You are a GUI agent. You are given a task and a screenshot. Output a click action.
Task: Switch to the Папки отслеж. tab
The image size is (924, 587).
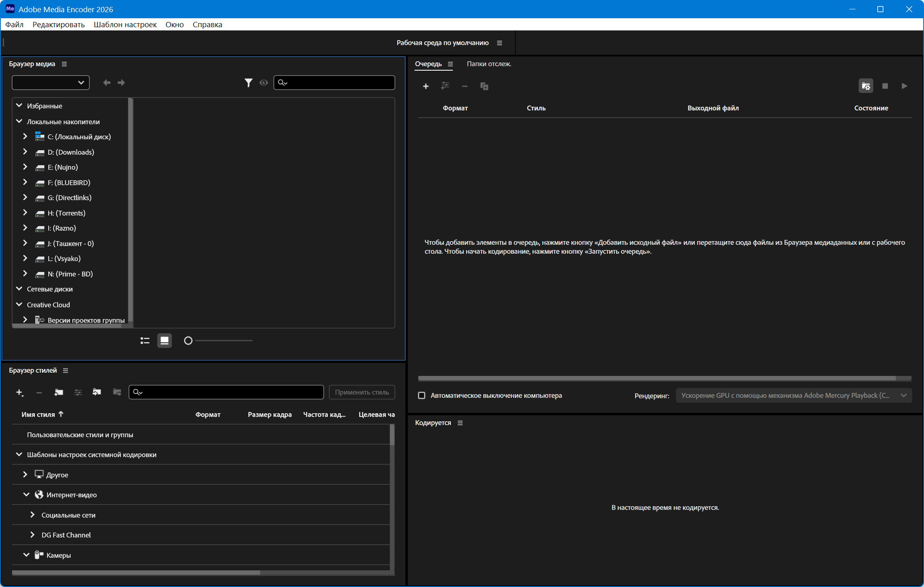(x=489, y=64)
